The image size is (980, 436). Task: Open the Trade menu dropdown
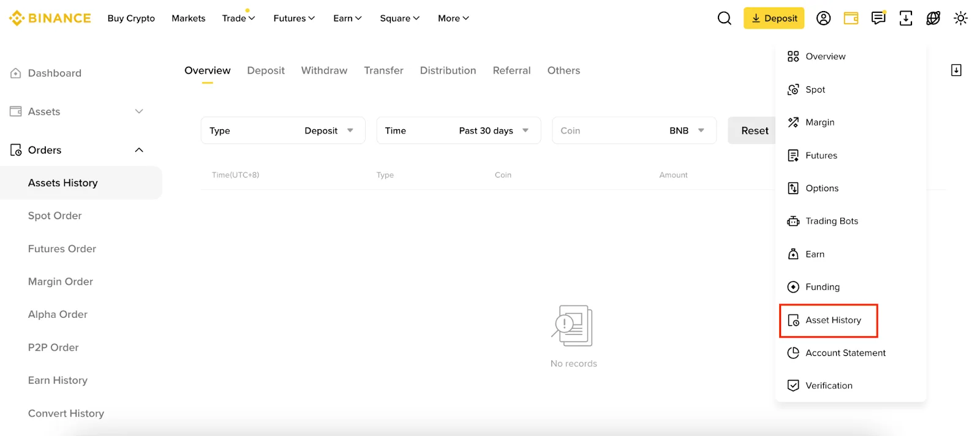tap(238, 18)
